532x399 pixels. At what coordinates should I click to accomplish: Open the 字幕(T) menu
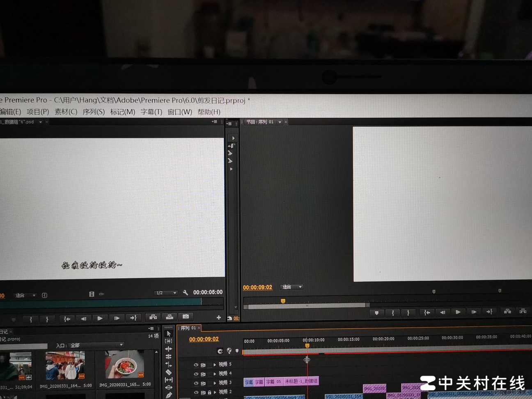(151, 112)
